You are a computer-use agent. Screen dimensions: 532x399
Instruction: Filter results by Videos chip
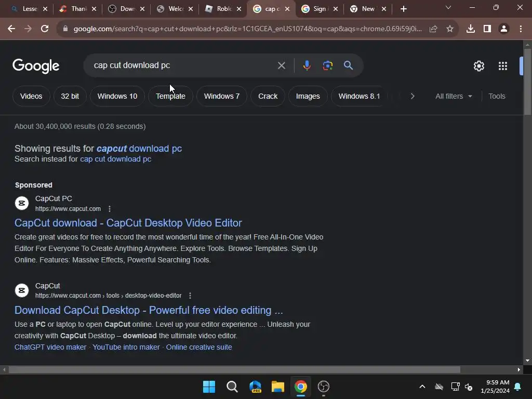[31, 96]
